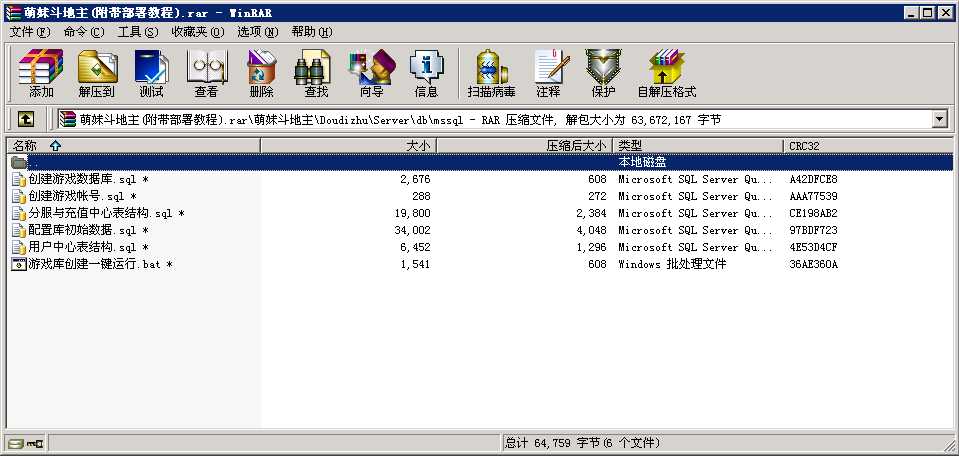Sort by CRC32 column header
Viewport: 959px width, 456px height.
pos(868,145)
